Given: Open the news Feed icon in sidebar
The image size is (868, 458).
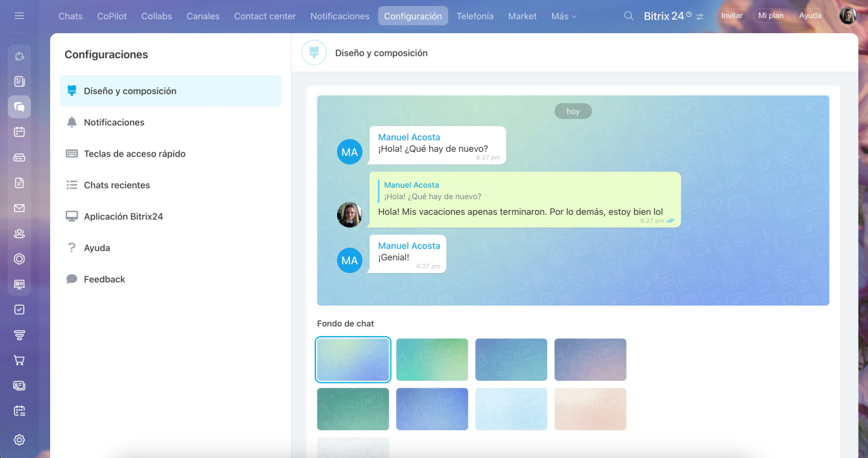Looking at the screenshot, I should pyautogui.click(x=19, y=81).
